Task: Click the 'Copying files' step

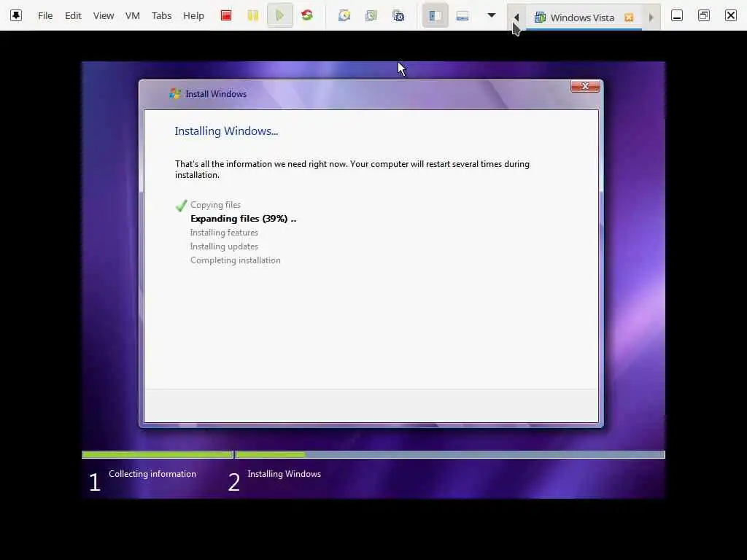Action: pos(215,205)
